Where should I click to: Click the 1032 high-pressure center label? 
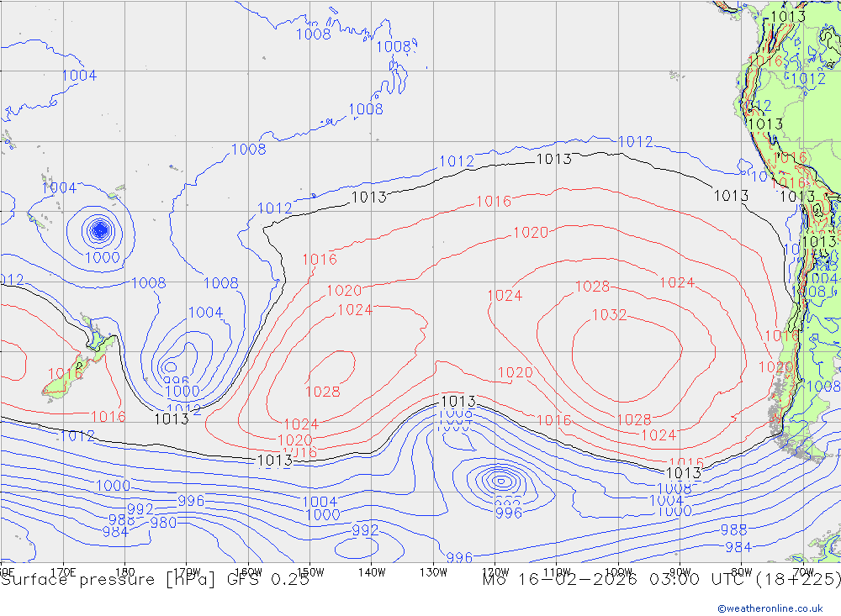pyautogui.click(x=609, y=314)
